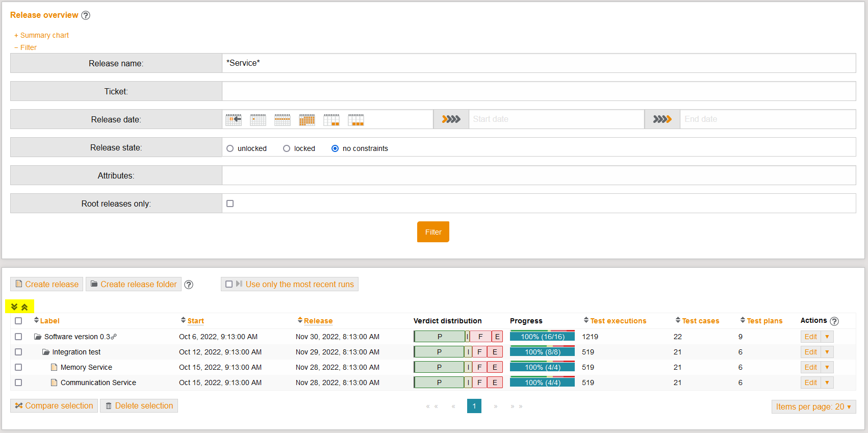This screenshot has width=868, height=433.
Task: Sort the table by Release column header
Action: coord(318,321)
